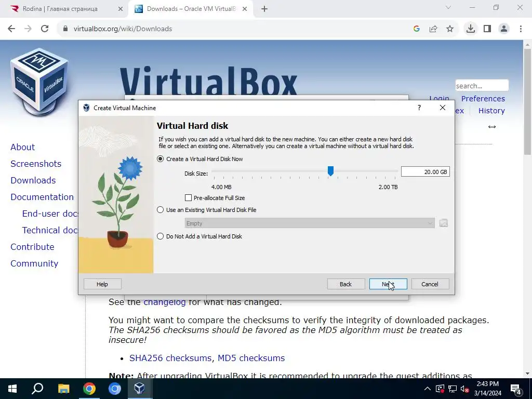Open the Screenshots sidebar link
This screenshot has height=399, width=532.
[36, 164]
